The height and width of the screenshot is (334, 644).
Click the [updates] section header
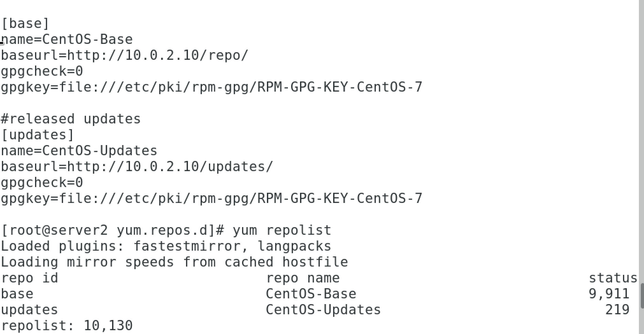tap(38, 135)
